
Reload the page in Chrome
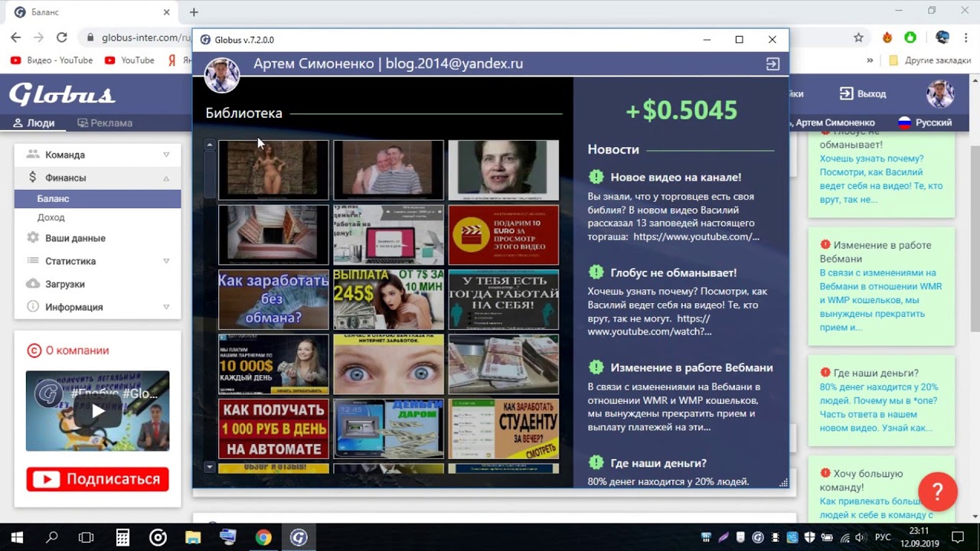coord(62,37)
